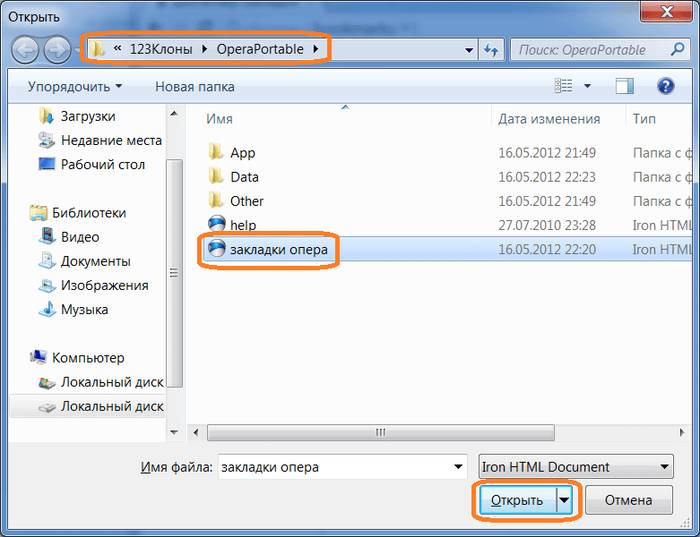Image resolution: width=700 pixels, height=537 pixels.
Task: Click the Forward navigation arrow
Action: point(57,50)
